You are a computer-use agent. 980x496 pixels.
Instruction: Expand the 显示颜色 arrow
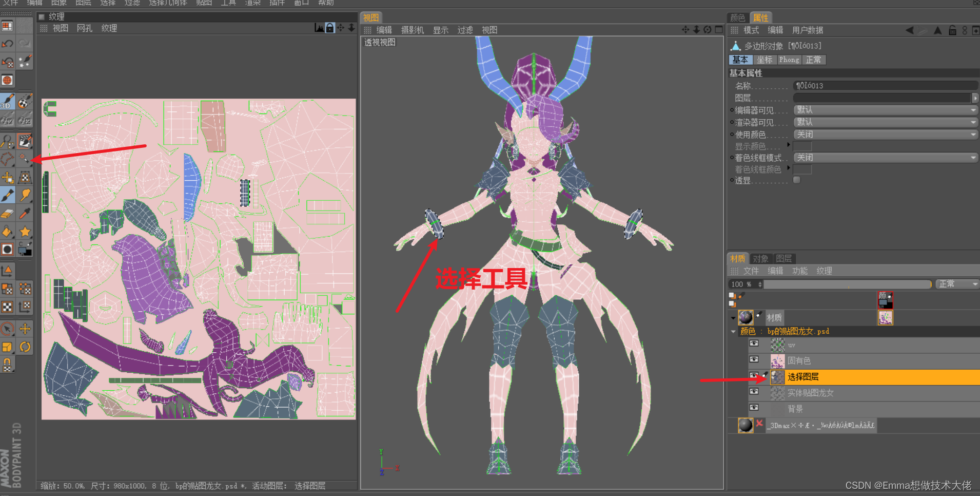coord(789,145)
